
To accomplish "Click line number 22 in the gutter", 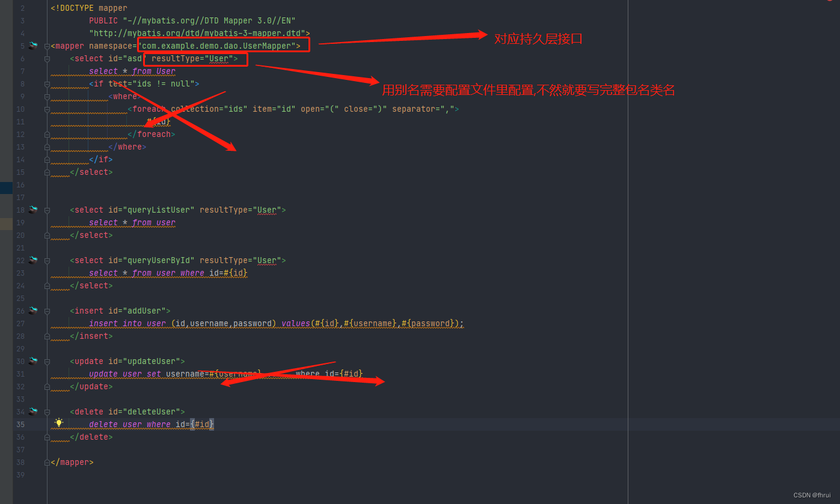I will point(20,260).
